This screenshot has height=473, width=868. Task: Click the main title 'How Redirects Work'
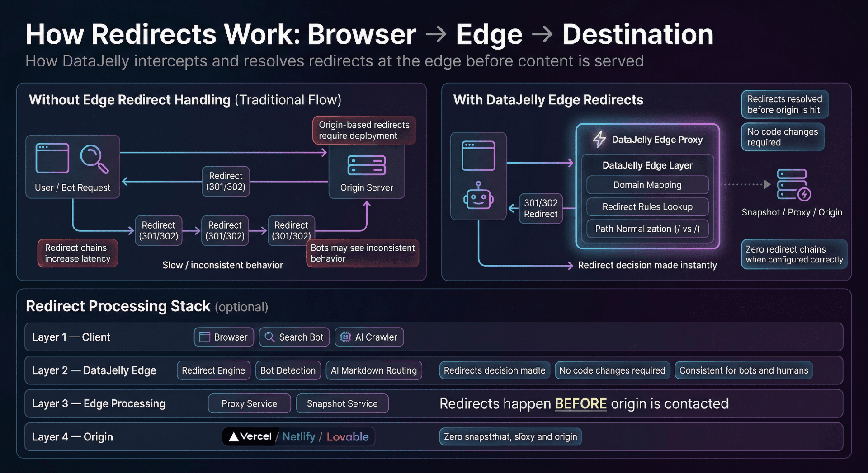click(163, 34)
